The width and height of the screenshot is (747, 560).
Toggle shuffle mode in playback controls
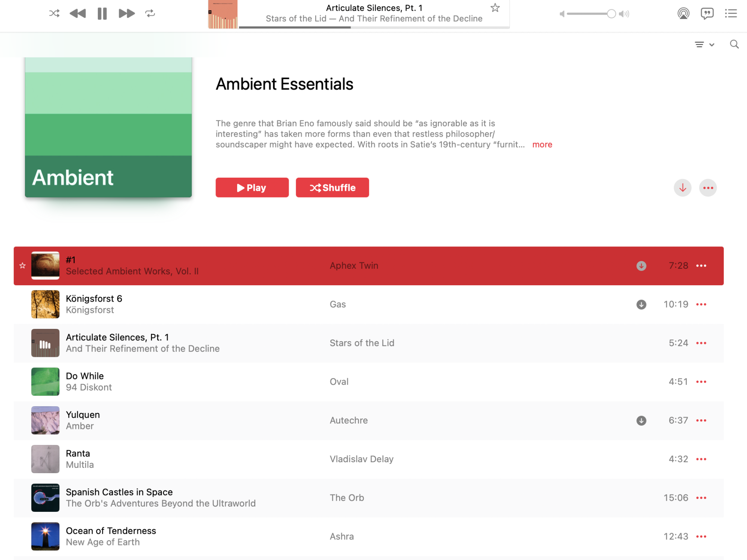coord(54,14)
